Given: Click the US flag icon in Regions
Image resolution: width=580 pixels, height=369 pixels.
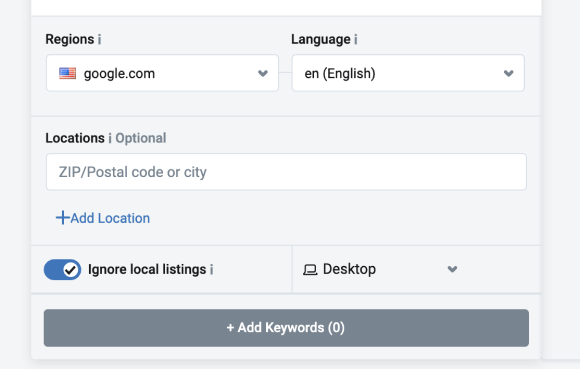Looking at the screenshot, I should click(x=67, y=73).
